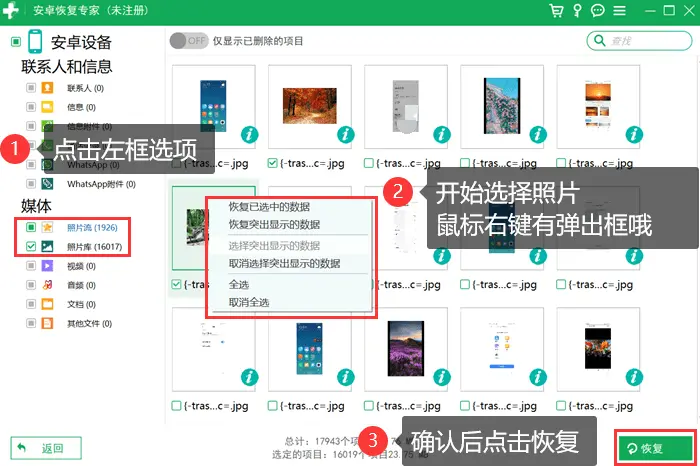The width and height of the screenshot is (700, 466).
Task: Check the 文档 (0) checkbox
Action: pos(31,304)
